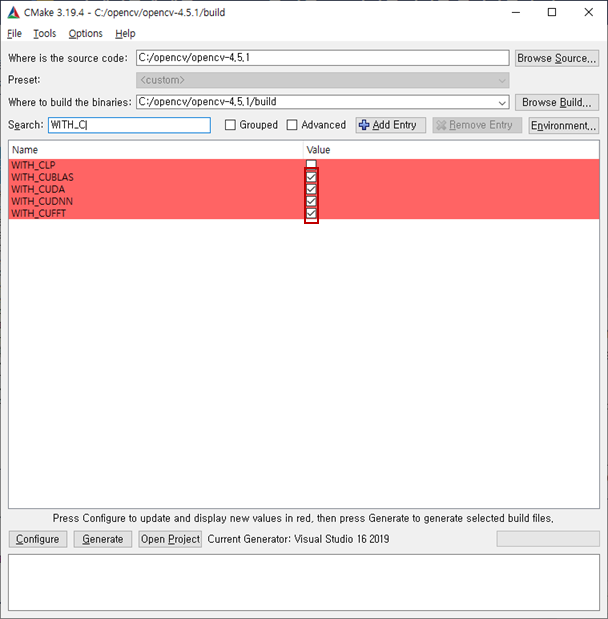
Task: Open the File menu
Action: click(14, 34)
